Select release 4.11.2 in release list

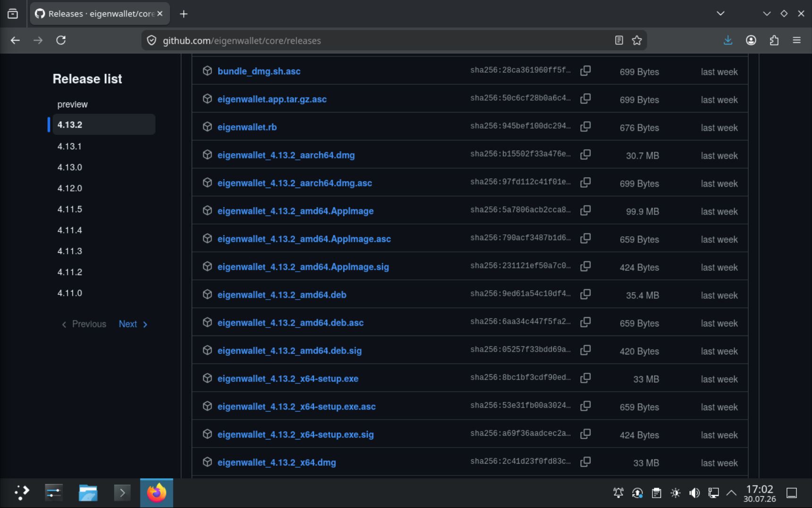tap(69, 272)
